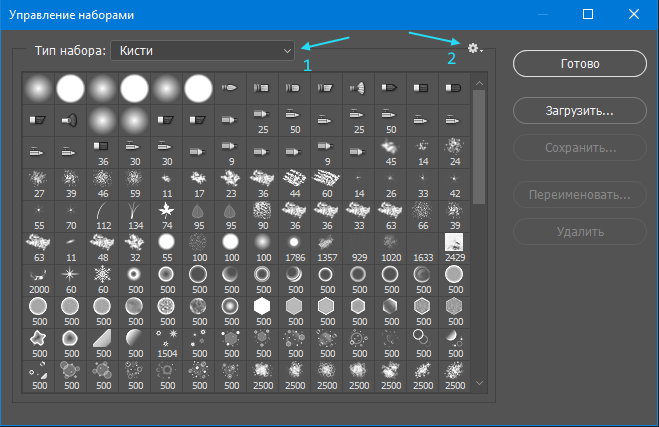Click the Переименовать... button
Screen dimensions: 659x427
[580, 195]
